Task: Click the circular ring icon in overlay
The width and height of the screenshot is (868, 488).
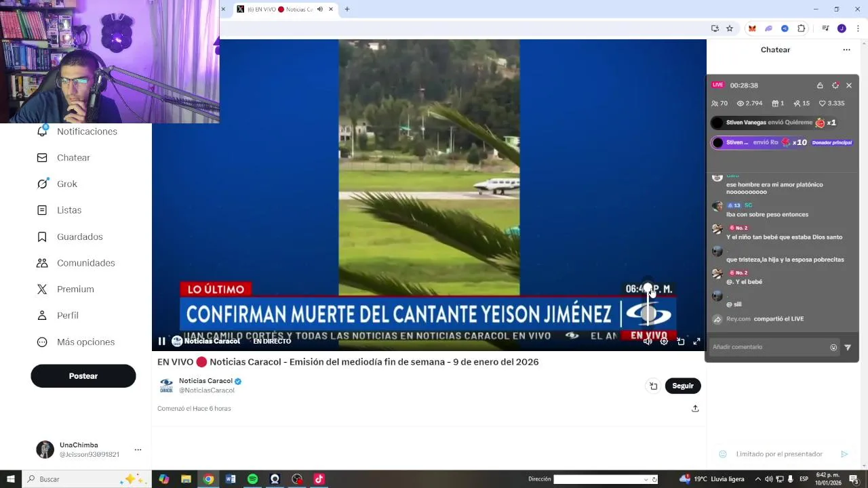Action: 835,85
